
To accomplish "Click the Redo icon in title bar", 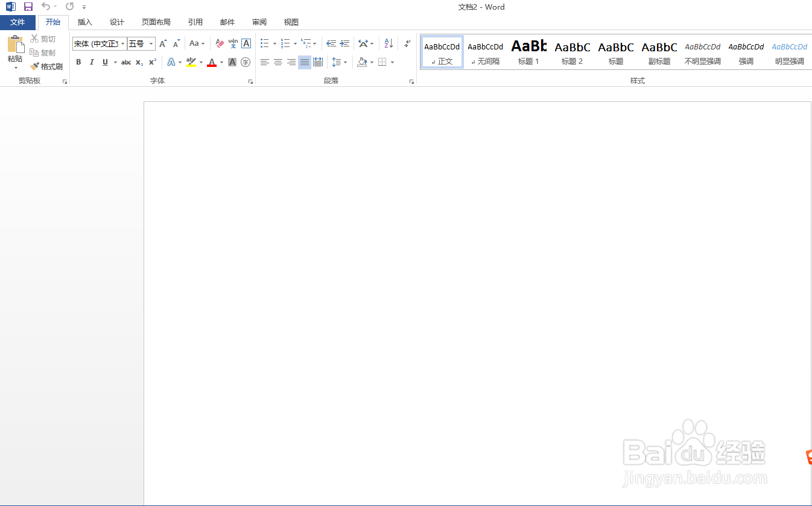I will click(69, 7).
